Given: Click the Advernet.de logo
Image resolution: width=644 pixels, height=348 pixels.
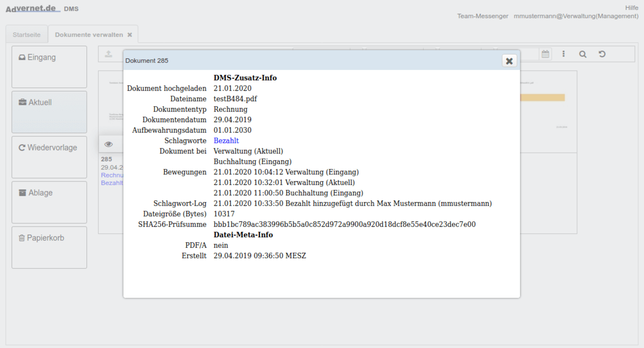Looking at the screenshot, I should tap(33, 8).
